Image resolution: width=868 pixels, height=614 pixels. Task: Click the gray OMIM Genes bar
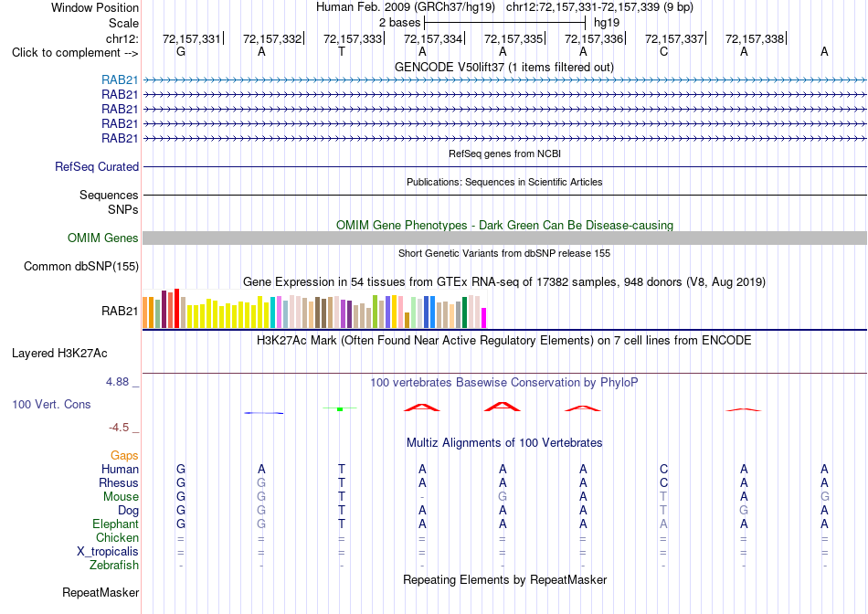point(504,238)
